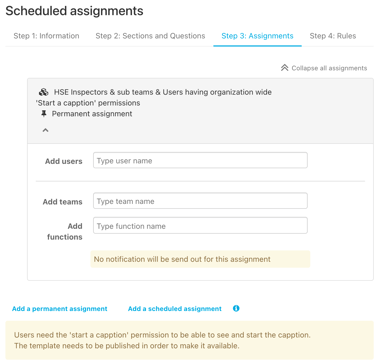Focus the Type function name field
This screenshot has width=384, height=364.
pyautogui.click(x=200, y=226)
